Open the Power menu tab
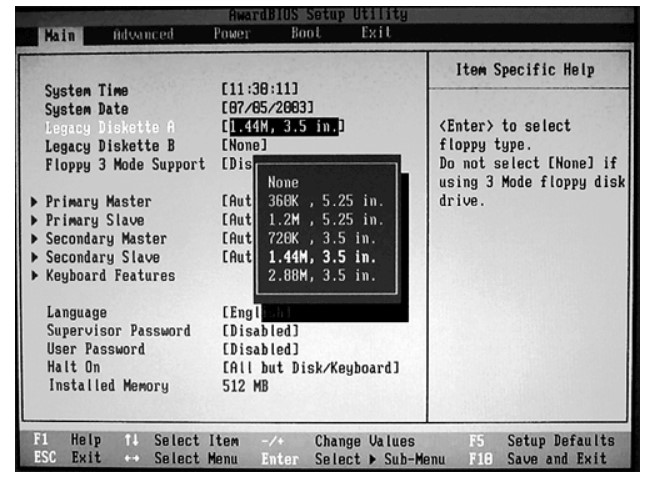656x491 pixels. click(x=232, y=33)
